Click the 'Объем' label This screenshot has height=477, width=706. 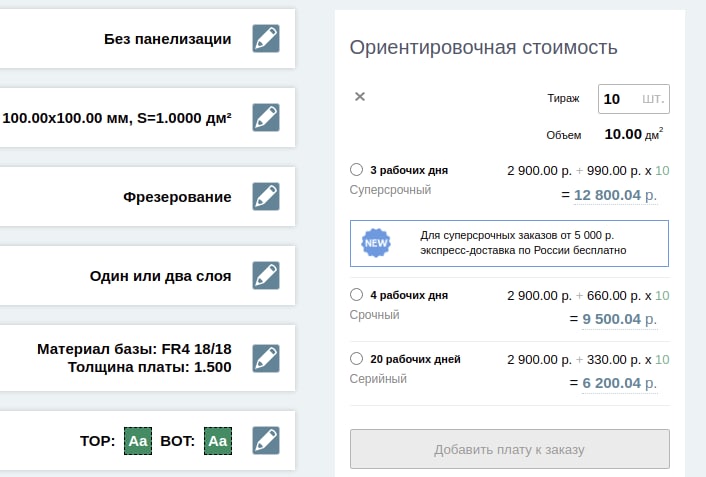(564, 135)
